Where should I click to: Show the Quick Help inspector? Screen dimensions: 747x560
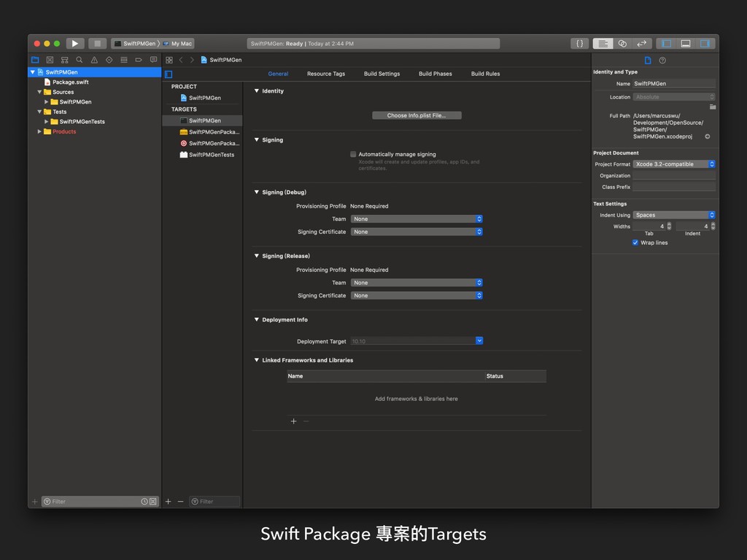click(x=662, y=61)
